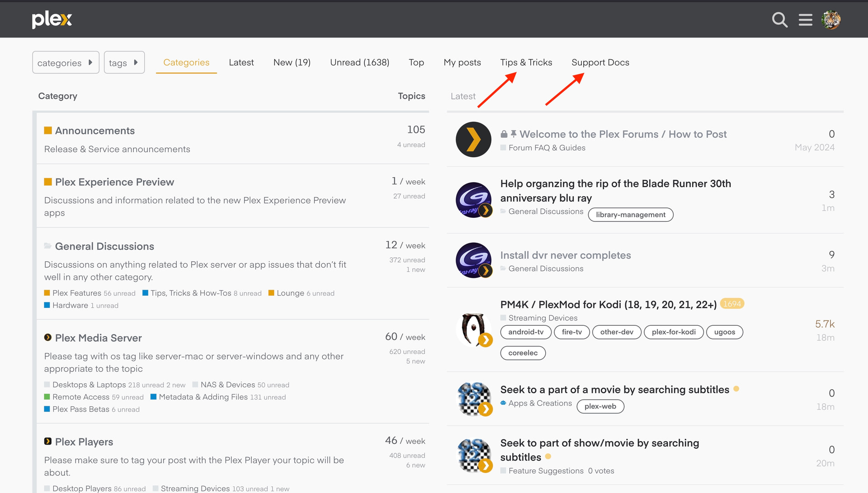Click the 1694 unread posts badge

point(731,304)
